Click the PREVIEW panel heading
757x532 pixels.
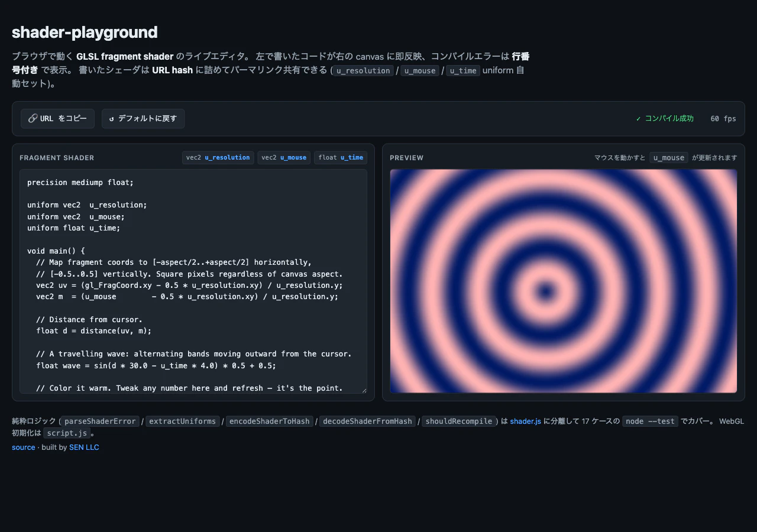[x=407, y=158]
